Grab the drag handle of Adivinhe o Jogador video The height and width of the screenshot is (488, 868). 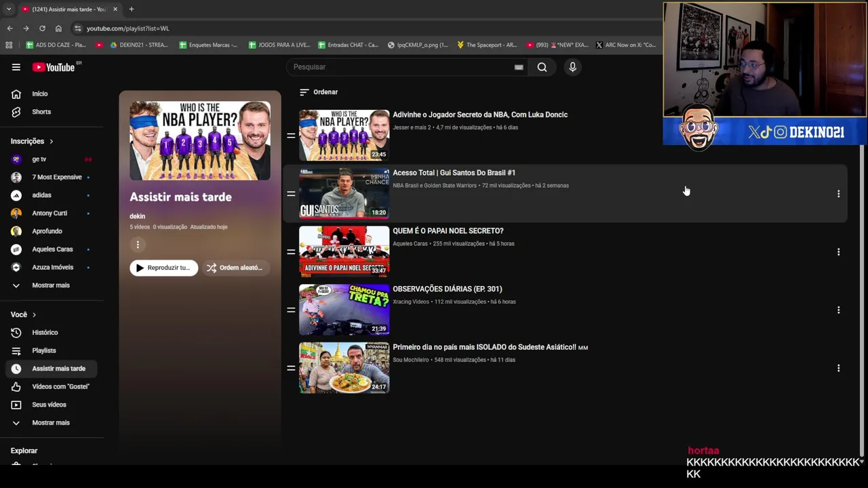pos(291,136)
